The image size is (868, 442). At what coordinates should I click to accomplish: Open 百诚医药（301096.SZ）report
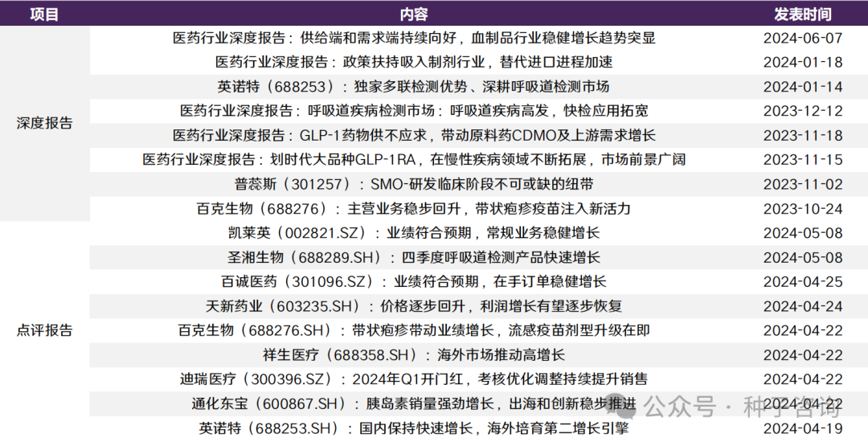(414, 281)
